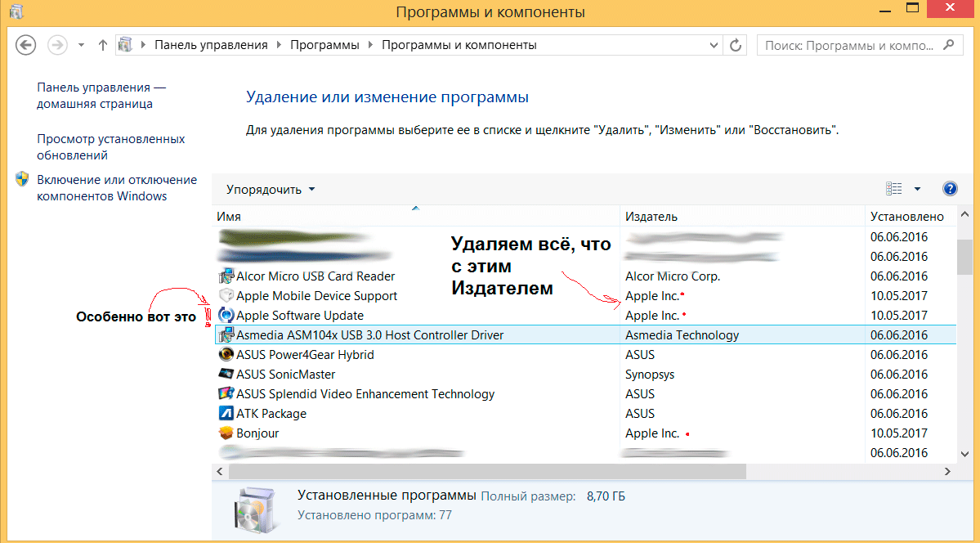This screenshot has height=543, width=980.
Task: Click Alcor Micro Corp. publisher cell
Action: pos(673,276)
